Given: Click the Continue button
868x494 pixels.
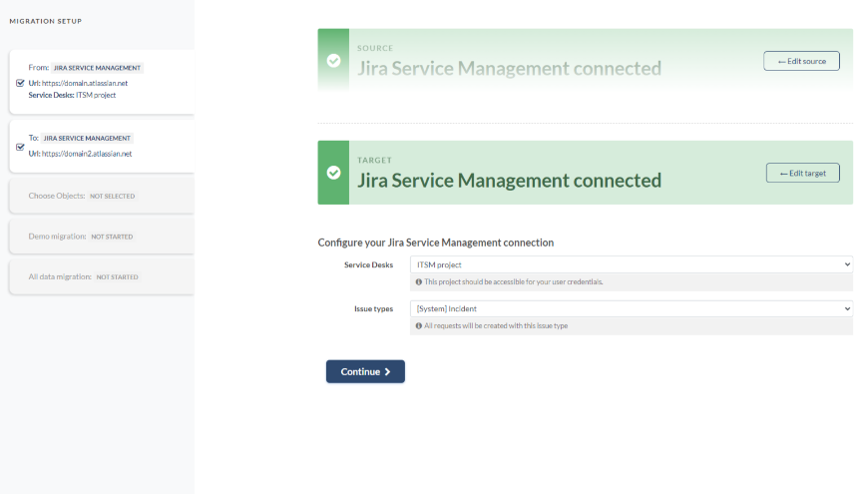Looking at the screenshot, I should click(365, 371).
